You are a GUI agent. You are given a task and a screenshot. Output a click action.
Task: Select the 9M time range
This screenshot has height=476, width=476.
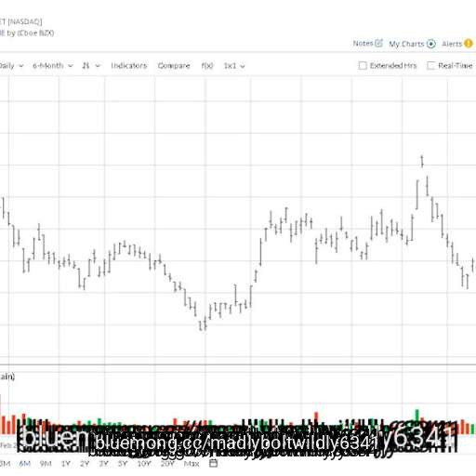click(x=46, y=464)
